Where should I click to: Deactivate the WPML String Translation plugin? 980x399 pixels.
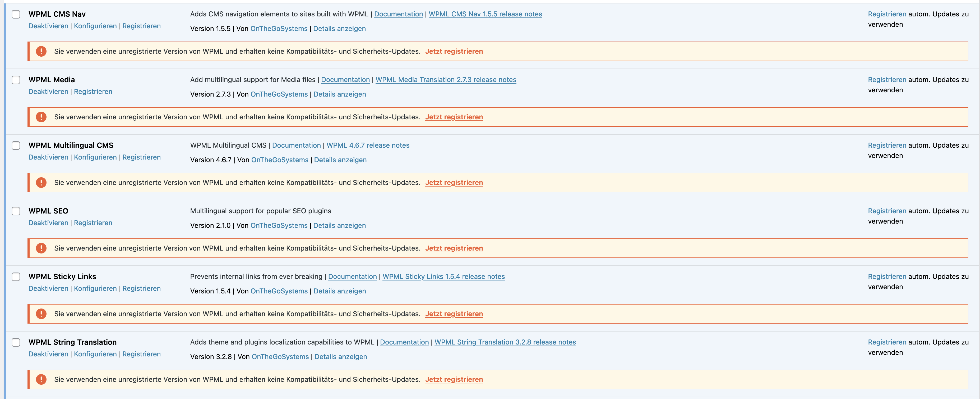click(48, 354)
